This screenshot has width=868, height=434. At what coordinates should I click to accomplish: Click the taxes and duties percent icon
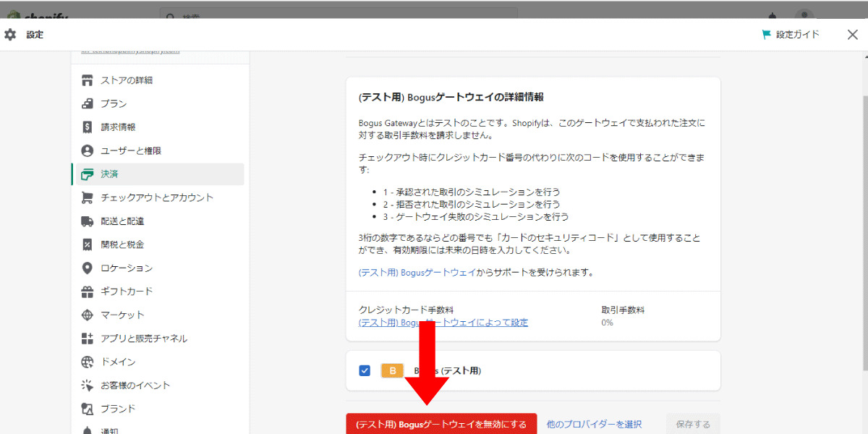click(88, 244)
